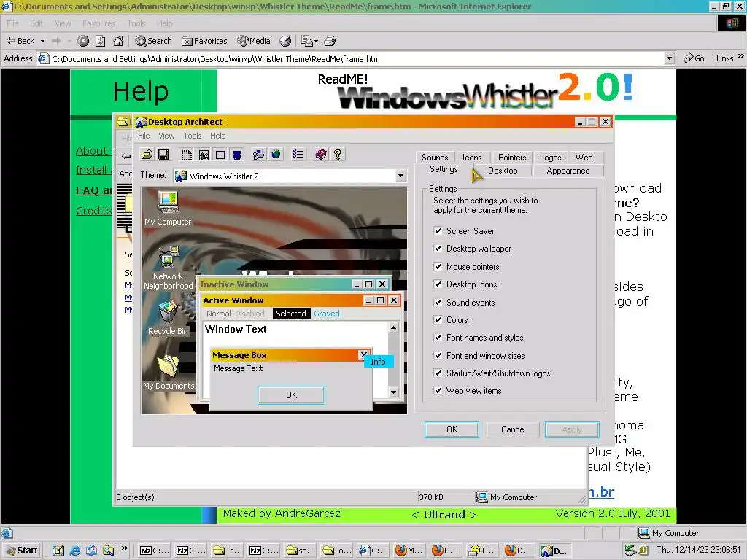Click the IE Mail toolbar icon
Screen dimensions: 747x560
(307, 41)
